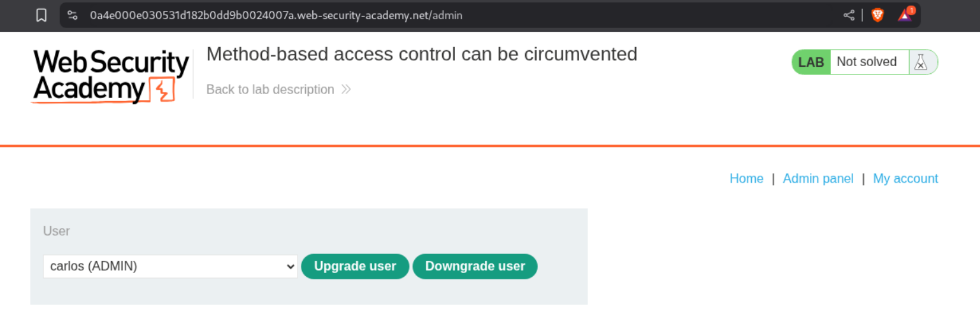
Task: Click the lab title heading text
Action: click(422, 55)
